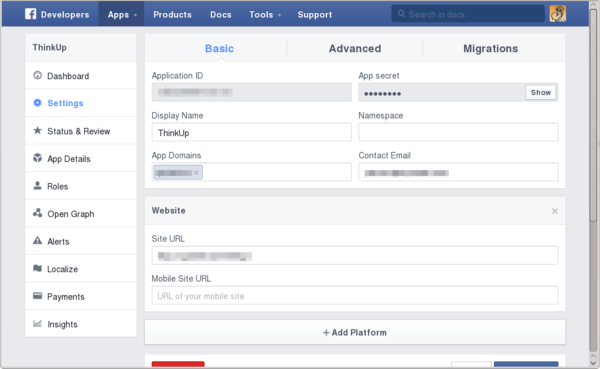Switch to the Advanced tab
This screenshot has height=369, width=600.
pos(355,48)
